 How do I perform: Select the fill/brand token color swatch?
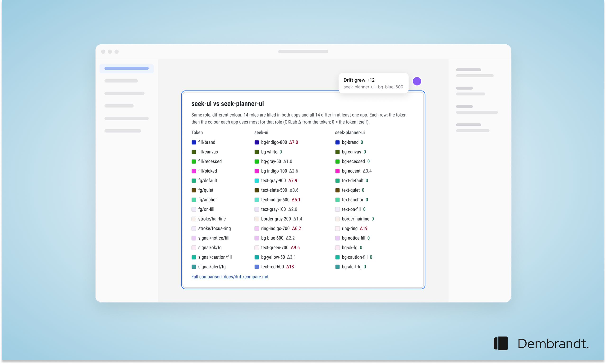pos(194,142)
